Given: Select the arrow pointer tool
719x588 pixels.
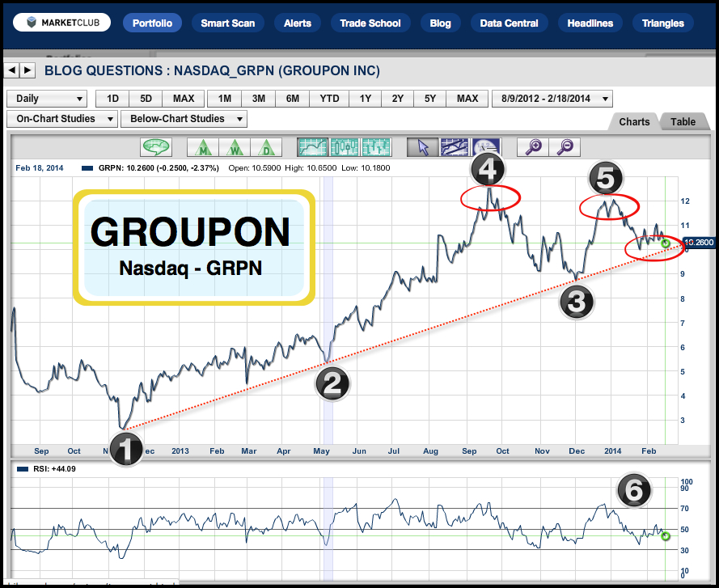Looking at the screenshot, I should click(x=422, y=147).
